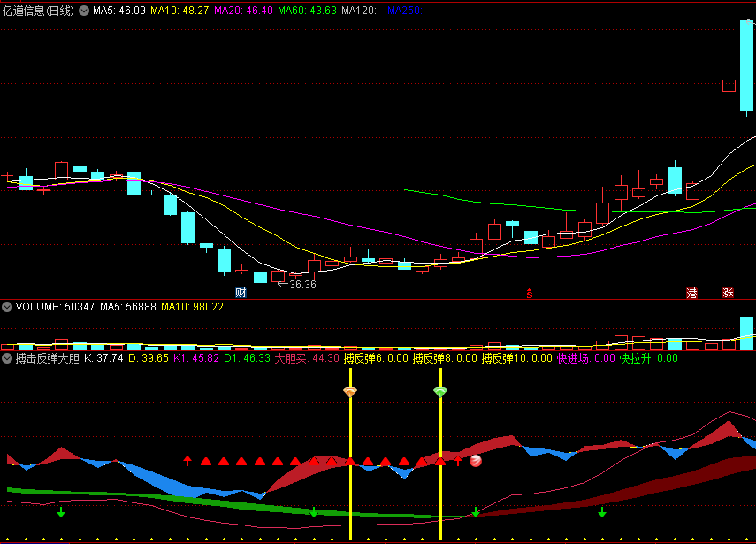Open the chevron beside 搏击反弹大胆 indicator

[7, 358]
